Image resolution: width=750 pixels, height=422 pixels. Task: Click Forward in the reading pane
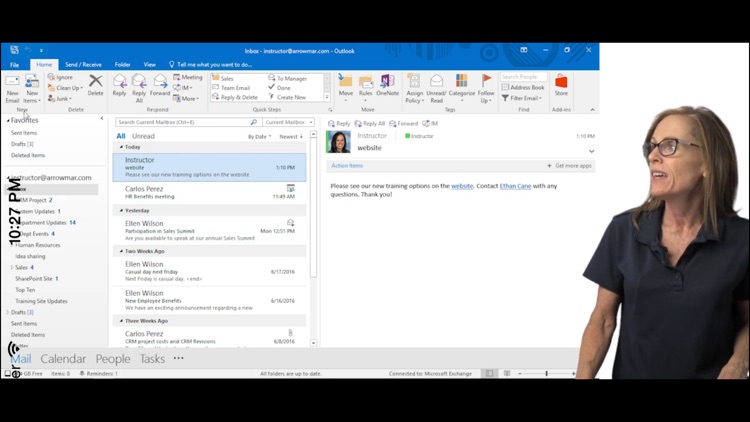pos(404,123)
